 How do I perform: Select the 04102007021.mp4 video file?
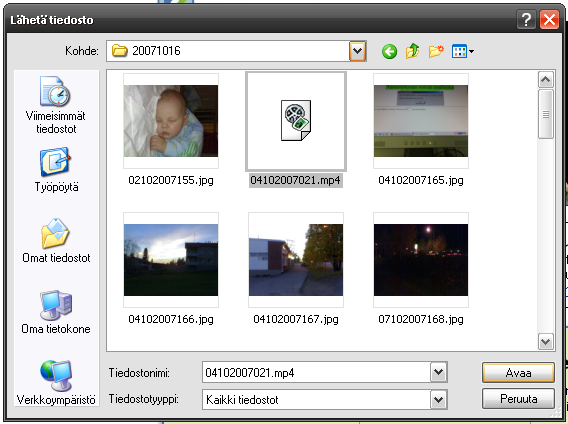click(x=296, y=121)
